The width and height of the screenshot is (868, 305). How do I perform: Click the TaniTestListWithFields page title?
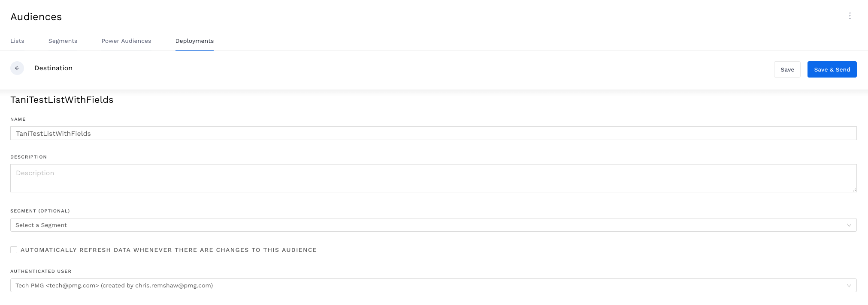[x=62, y=99]
